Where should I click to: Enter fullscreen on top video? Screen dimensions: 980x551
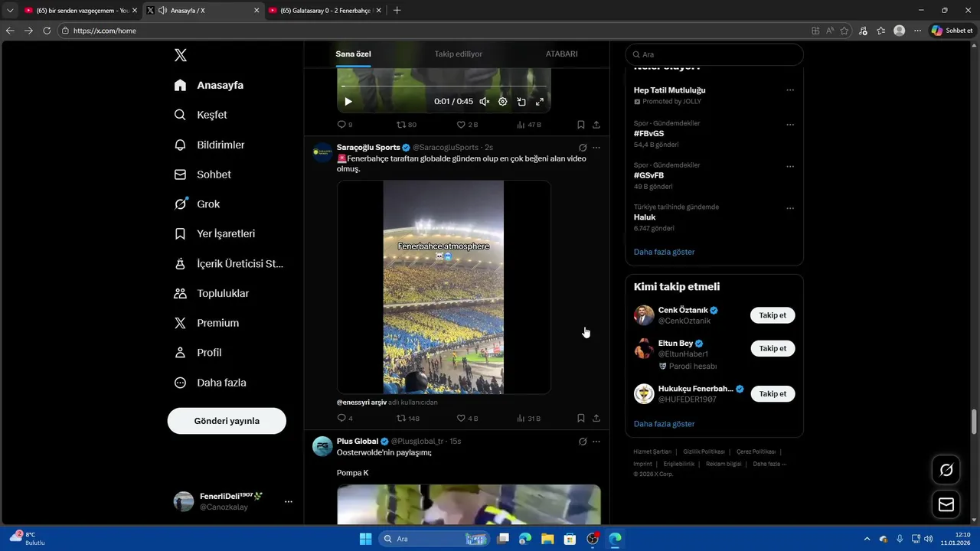[540, 102]
